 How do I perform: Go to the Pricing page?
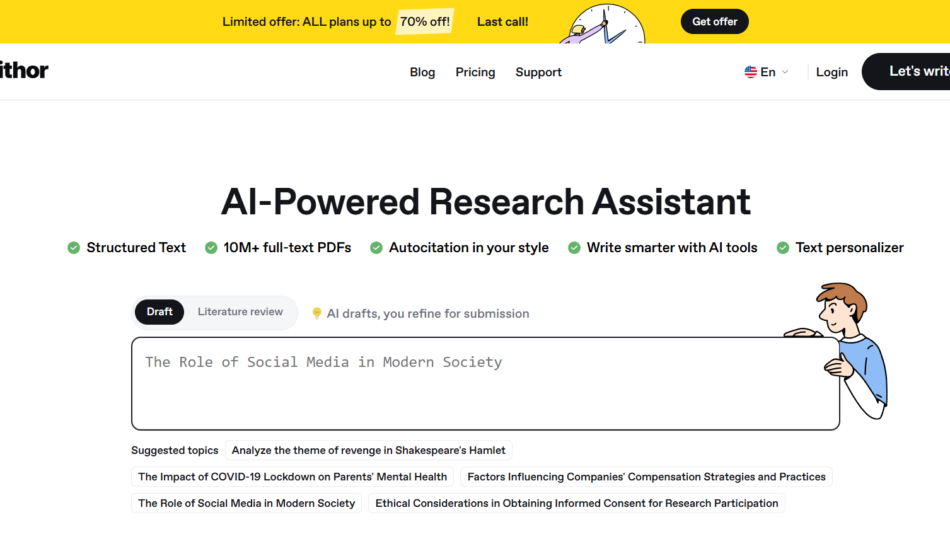pyautogui.click(x=475, y=72)
